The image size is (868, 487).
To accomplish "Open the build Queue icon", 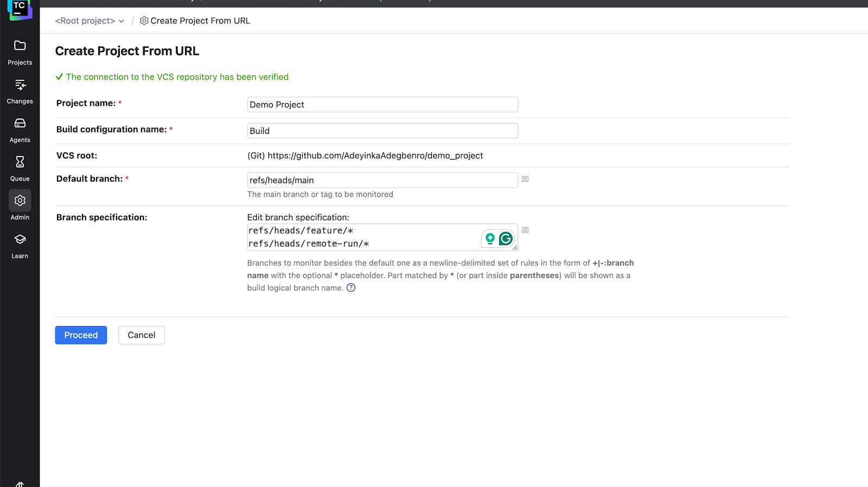I will click(20, 162).
